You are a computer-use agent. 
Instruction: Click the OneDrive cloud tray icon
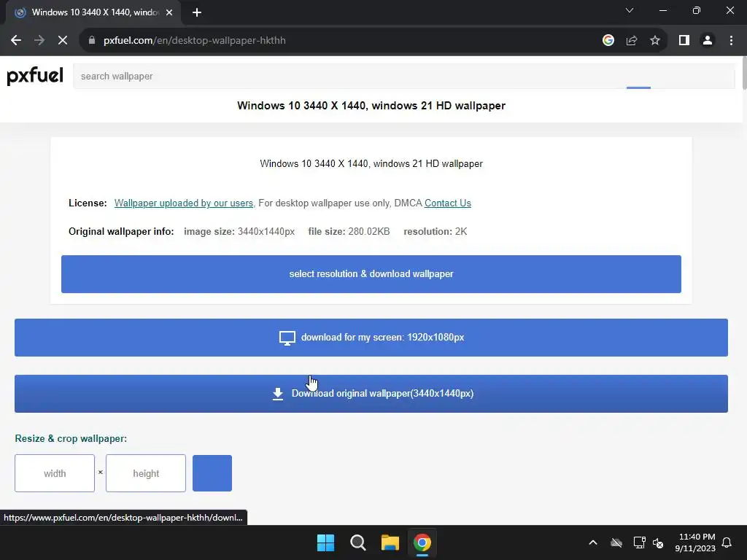click(616, 542)
